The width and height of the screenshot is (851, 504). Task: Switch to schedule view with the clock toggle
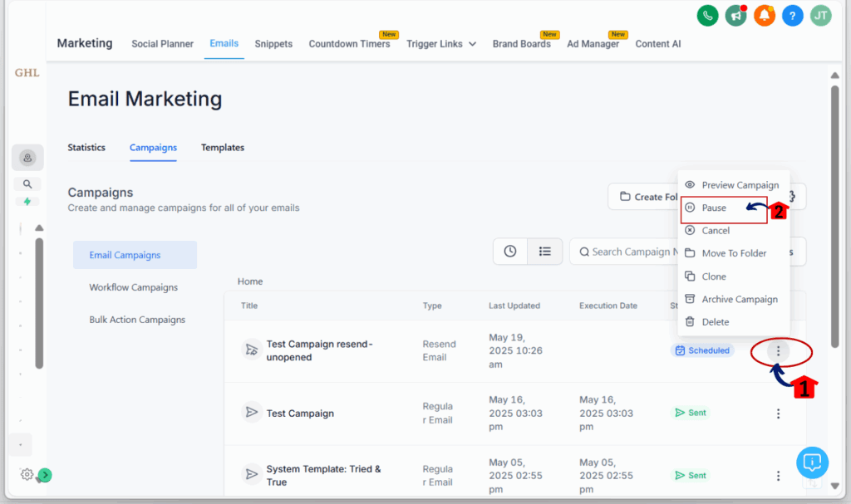pyautogui.click(x=510, y=251)
